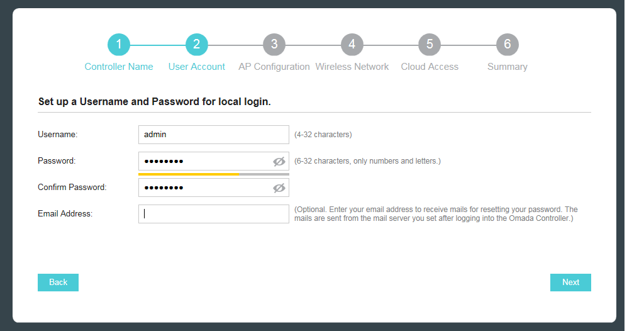Click step 2 circle icon
The image size is (644, 331).
click(197, 45)
